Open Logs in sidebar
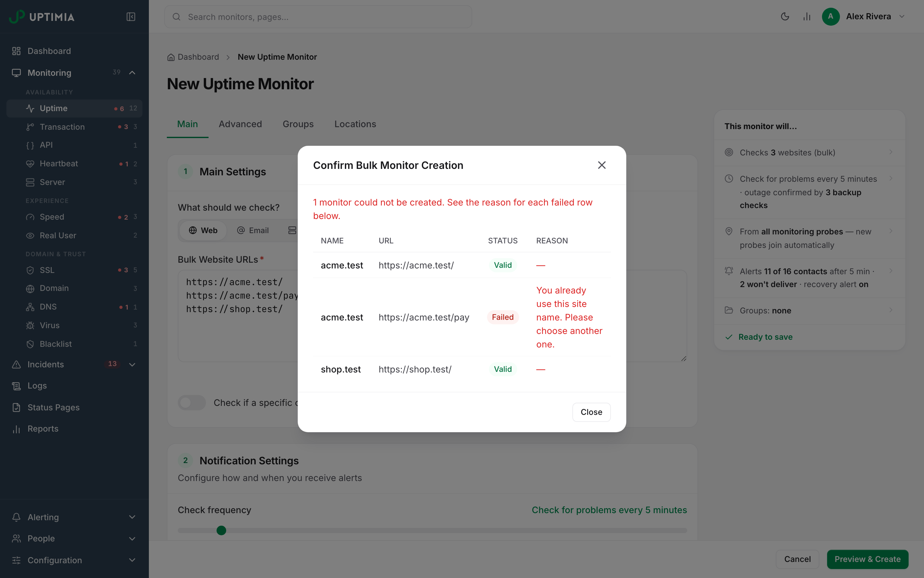The width and height of the screenshot is (924, 578). pos(74,386)
